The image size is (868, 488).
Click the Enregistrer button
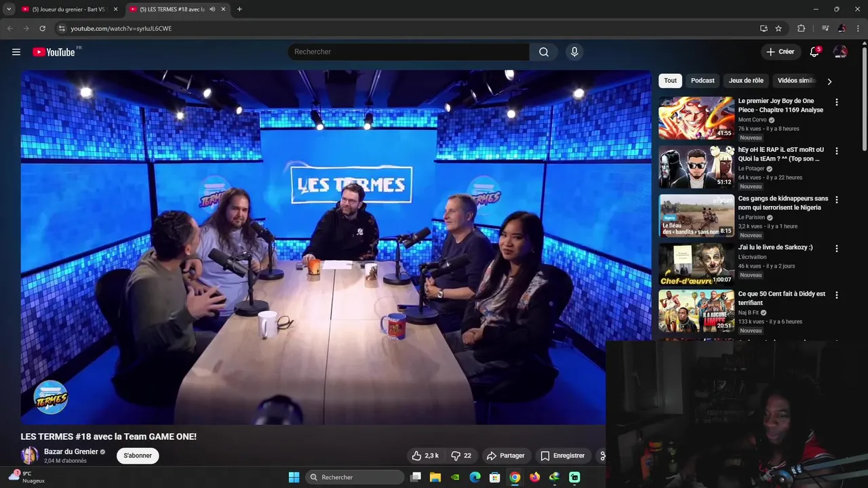point(562,455)
